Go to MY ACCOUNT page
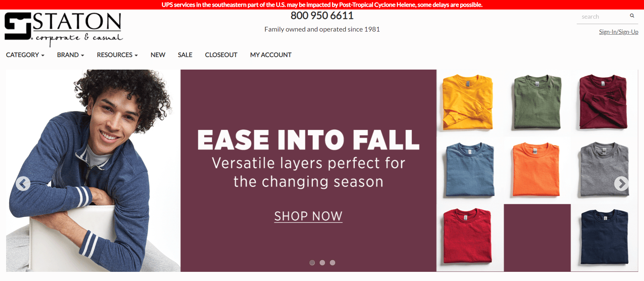The width and height of the screenshot is (644, 281). coord(271,55)
